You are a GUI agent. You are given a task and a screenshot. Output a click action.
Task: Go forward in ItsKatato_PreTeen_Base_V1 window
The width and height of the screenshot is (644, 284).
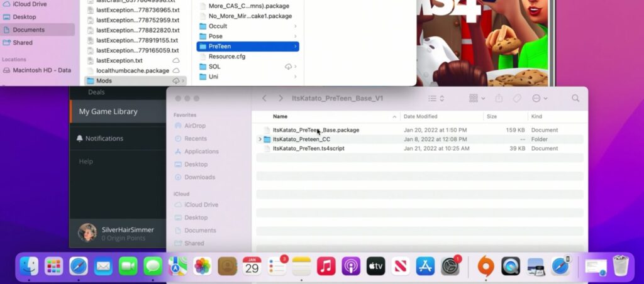coord(280,99)
